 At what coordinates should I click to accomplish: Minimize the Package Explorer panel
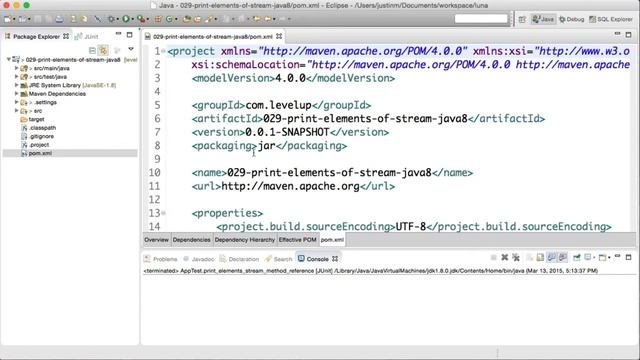coord(118,34)
